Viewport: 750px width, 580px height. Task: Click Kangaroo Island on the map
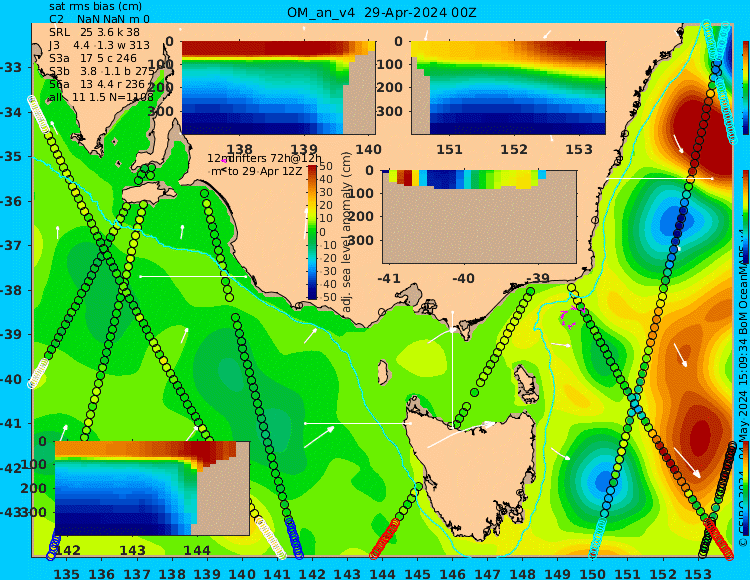(149, 195)
